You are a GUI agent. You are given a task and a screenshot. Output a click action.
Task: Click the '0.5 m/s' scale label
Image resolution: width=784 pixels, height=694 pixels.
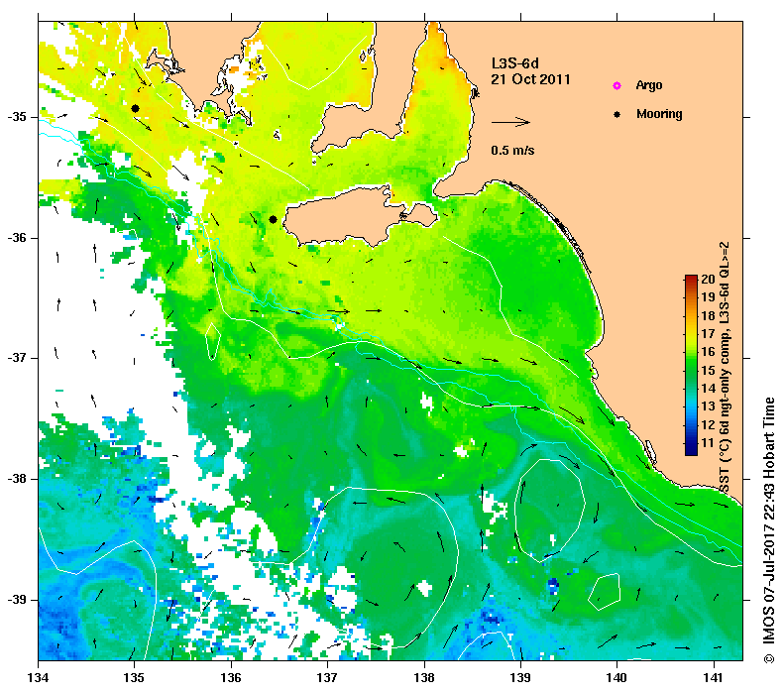[512, 150]
